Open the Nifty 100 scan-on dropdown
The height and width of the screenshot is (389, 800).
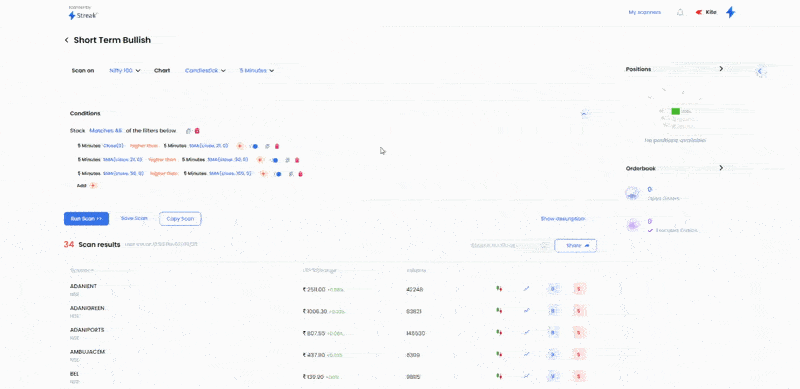tap(125, 70)
